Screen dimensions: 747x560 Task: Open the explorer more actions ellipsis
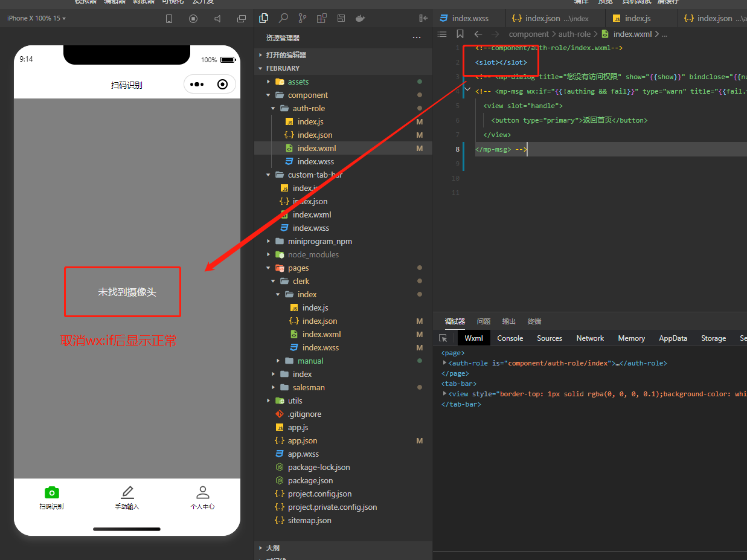pos(417,37)
